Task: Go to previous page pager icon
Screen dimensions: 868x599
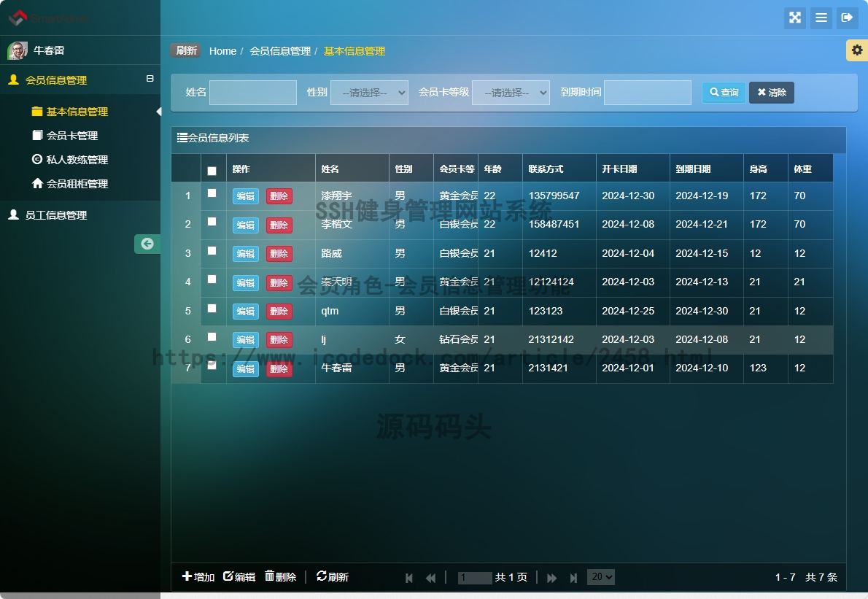Action: [x=430, y=578]
